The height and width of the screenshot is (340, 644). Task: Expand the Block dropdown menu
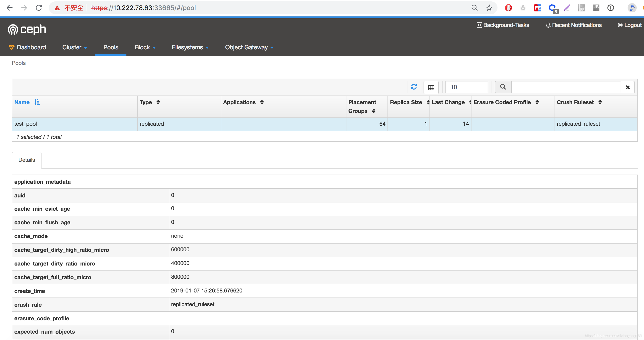click(145, 47)
